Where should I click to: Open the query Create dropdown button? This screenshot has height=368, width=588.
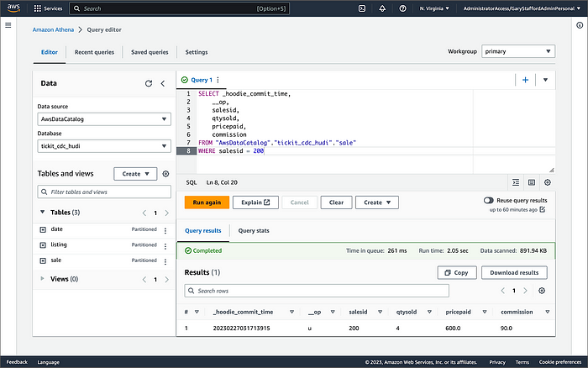pyautogui.click(x=377, y=202)
